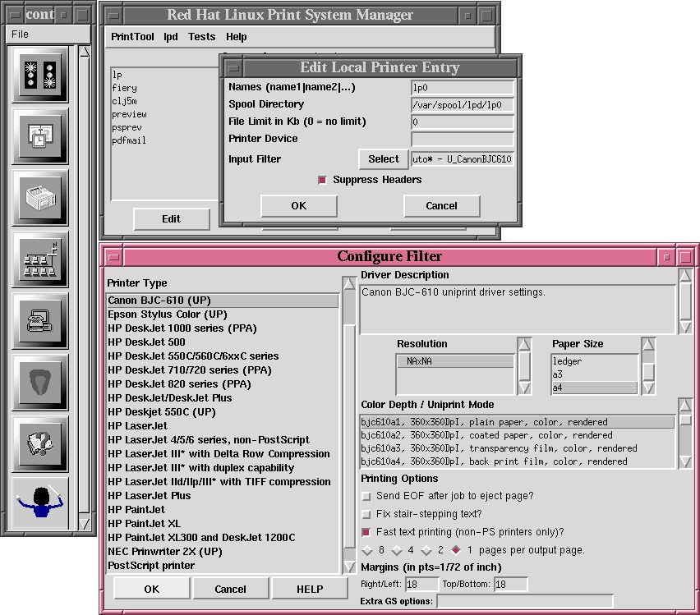Click down arrow of Printer Type scrollbar

tap(349, 567)
